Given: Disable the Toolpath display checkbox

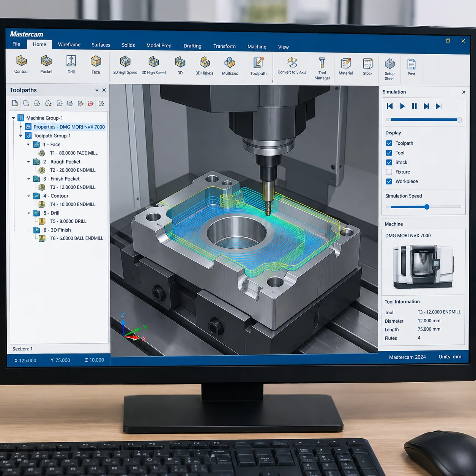Looking at the screenshot, I should (x=389, y=143).
